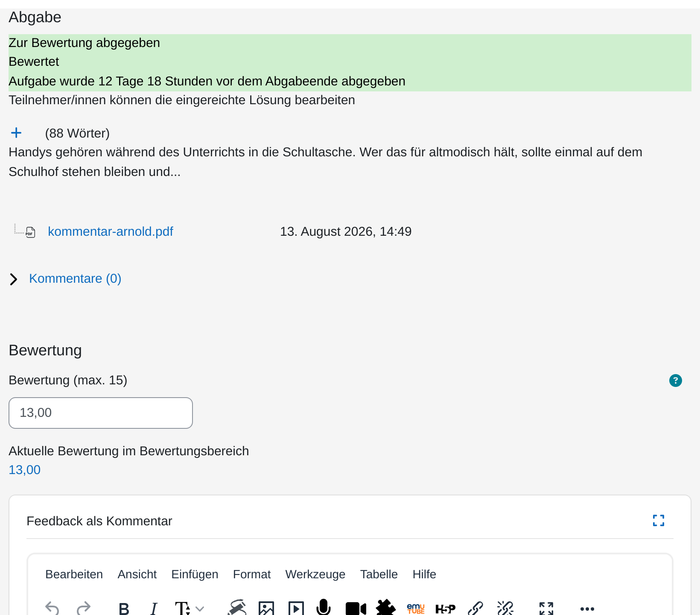Open the Format menu

tap(252, 574)
